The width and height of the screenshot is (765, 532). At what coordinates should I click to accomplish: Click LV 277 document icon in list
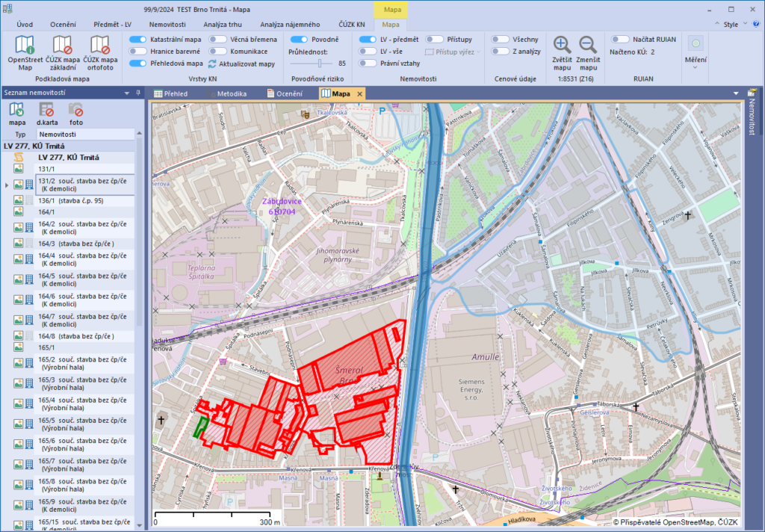(x=18, y=157)
